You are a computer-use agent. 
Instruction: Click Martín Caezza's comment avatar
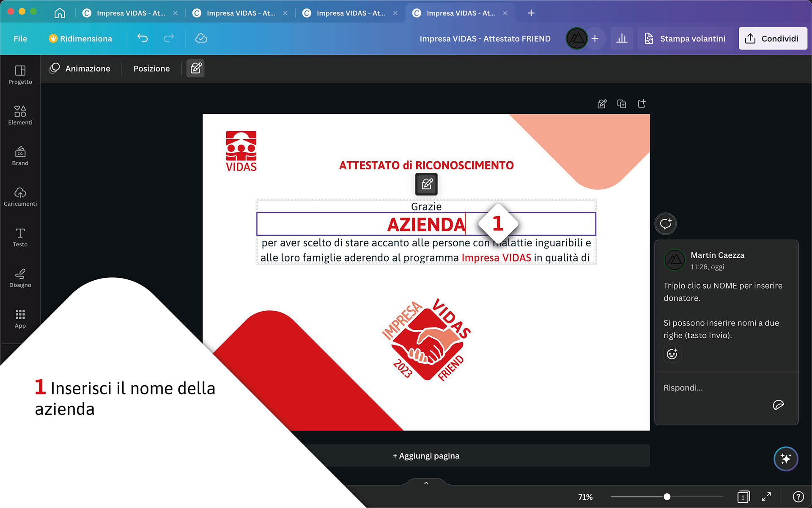click(675, 260)
